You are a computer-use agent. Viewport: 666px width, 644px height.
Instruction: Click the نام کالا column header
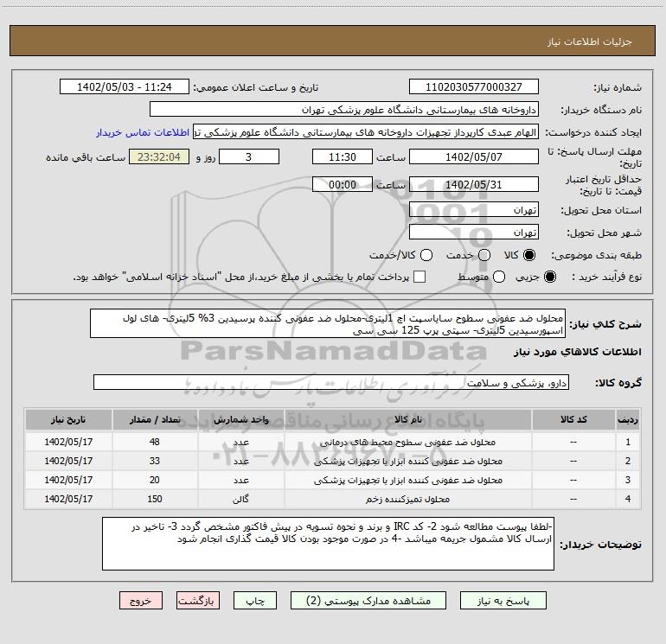[x=407, y=419]
